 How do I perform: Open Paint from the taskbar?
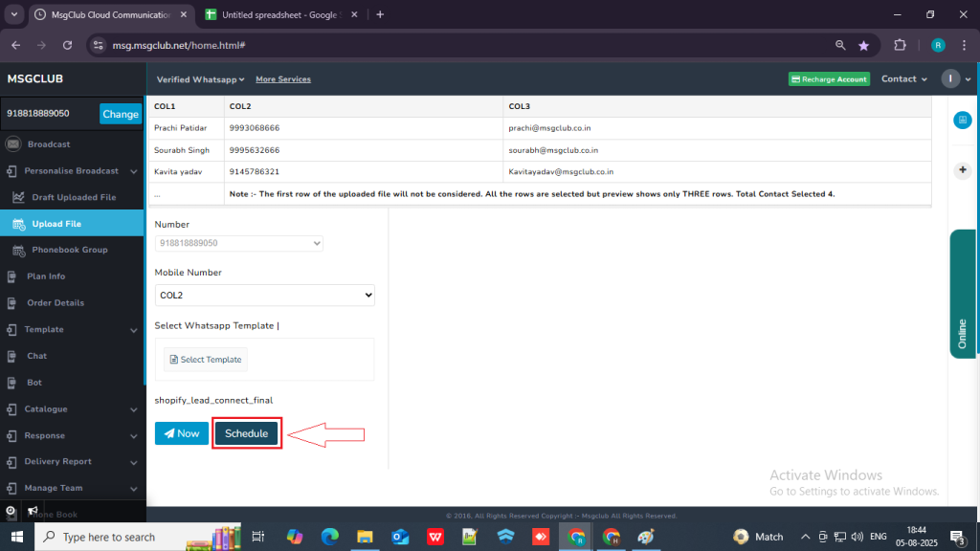[x=646, y=537]
